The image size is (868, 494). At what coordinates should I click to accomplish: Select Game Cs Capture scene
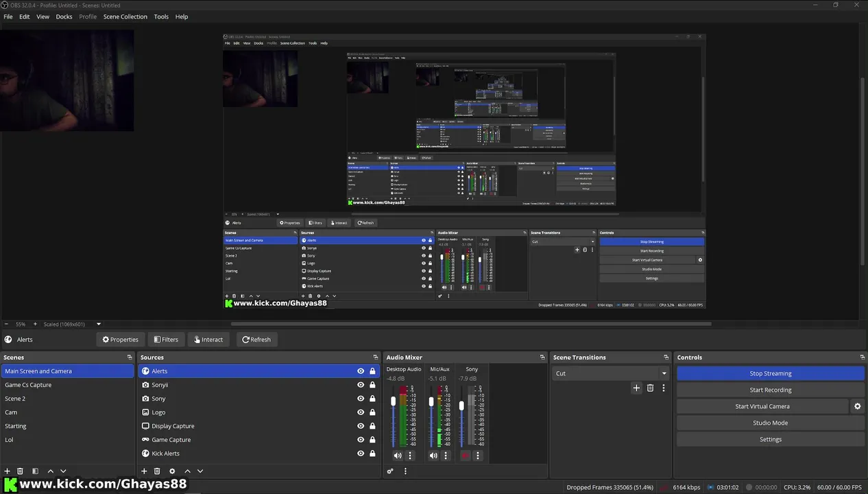pyautogui.click(x=67, y=385)
